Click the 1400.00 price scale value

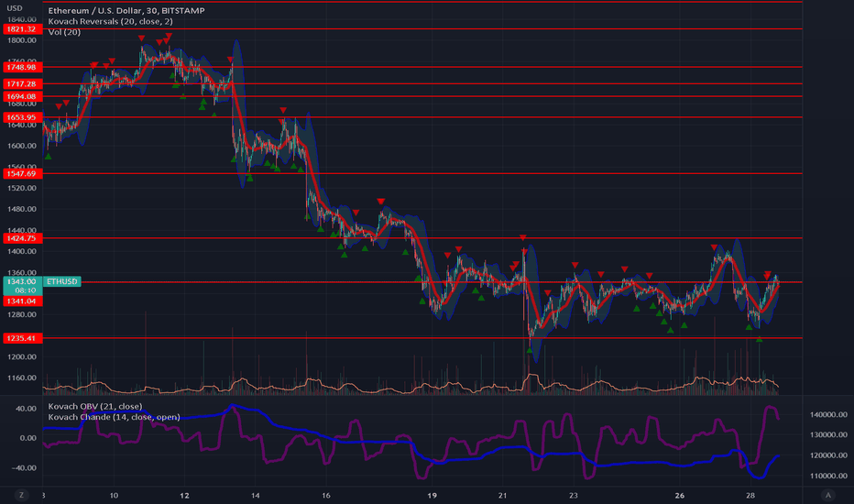22,251
